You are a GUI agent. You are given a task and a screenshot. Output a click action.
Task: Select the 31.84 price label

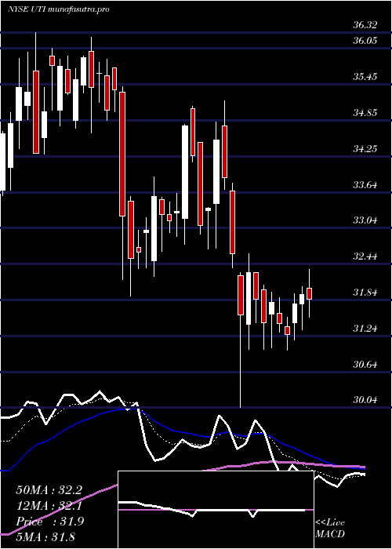tap(365, 293)
